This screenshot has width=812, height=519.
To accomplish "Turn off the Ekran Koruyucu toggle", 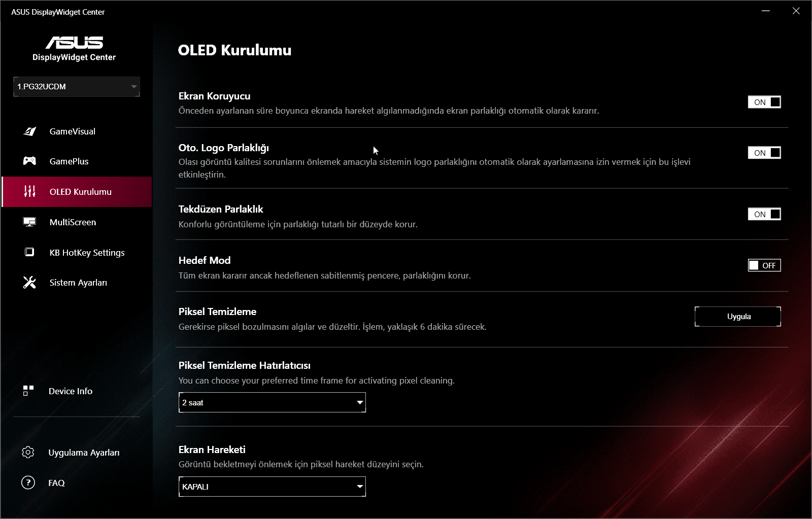I will point(764,102).
